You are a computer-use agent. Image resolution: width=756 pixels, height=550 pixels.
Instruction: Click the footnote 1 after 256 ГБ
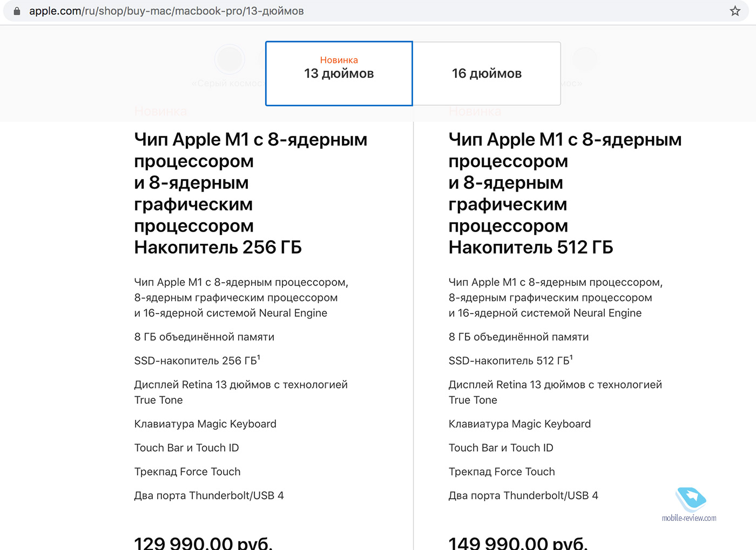click(259, 357)
